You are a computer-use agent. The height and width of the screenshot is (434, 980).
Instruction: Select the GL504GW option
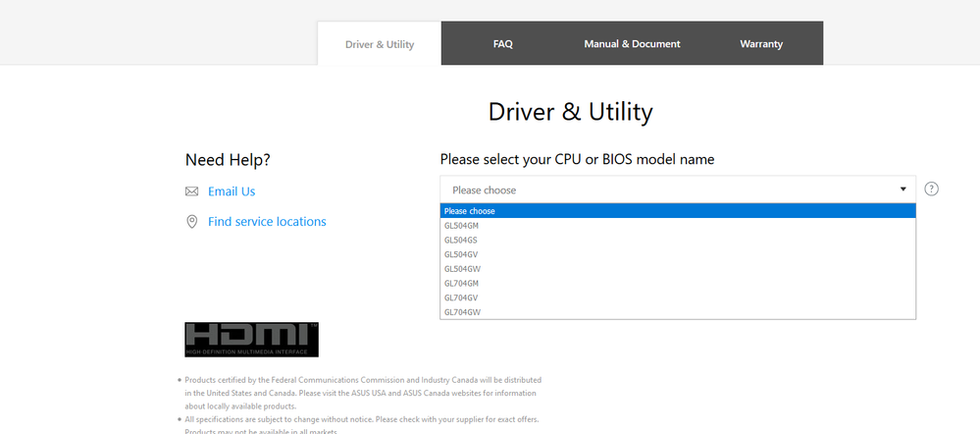click(x=678, y=268)
